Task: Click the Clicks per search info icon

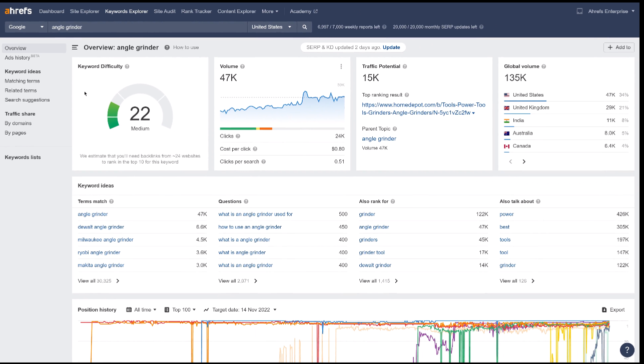Action: click(264, 161)
